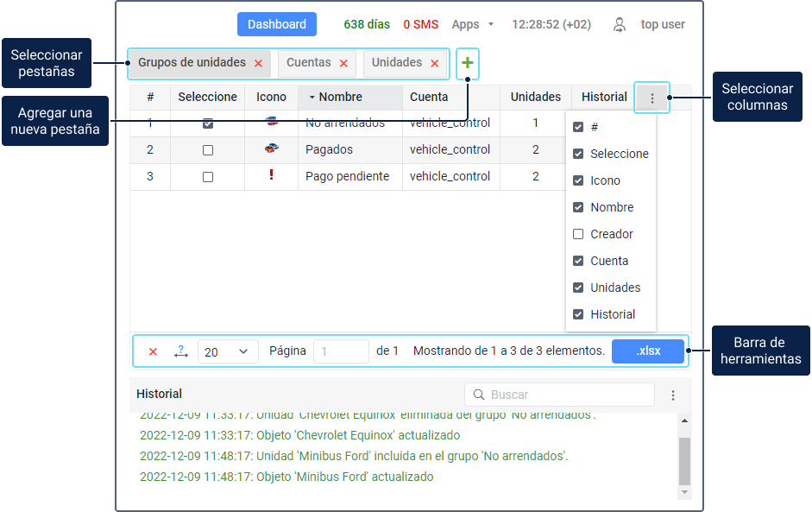The image size is (812, 512).
Task: Click the Historial scrollbar down arrow
Action: point(684,492)
